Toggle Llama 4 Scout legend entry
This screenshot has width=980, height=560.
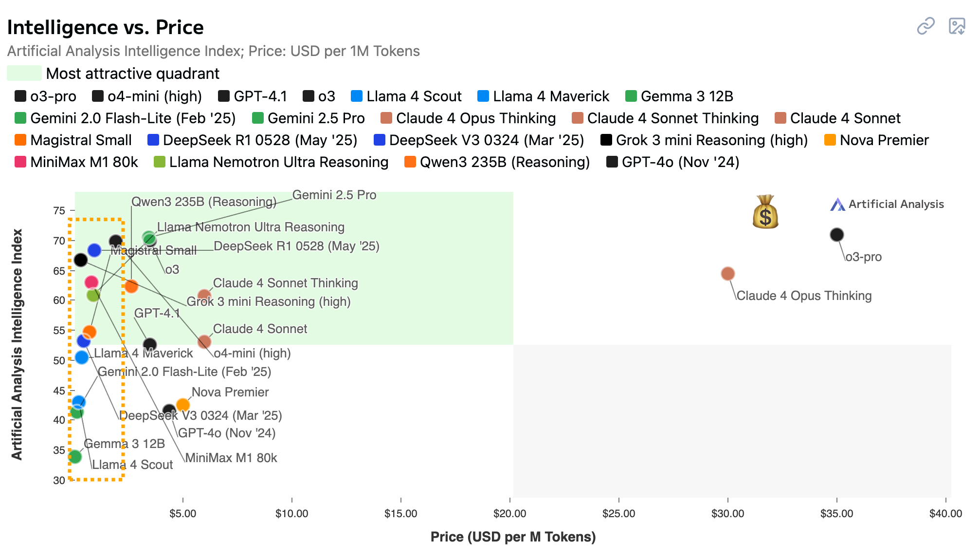(406, 96)
